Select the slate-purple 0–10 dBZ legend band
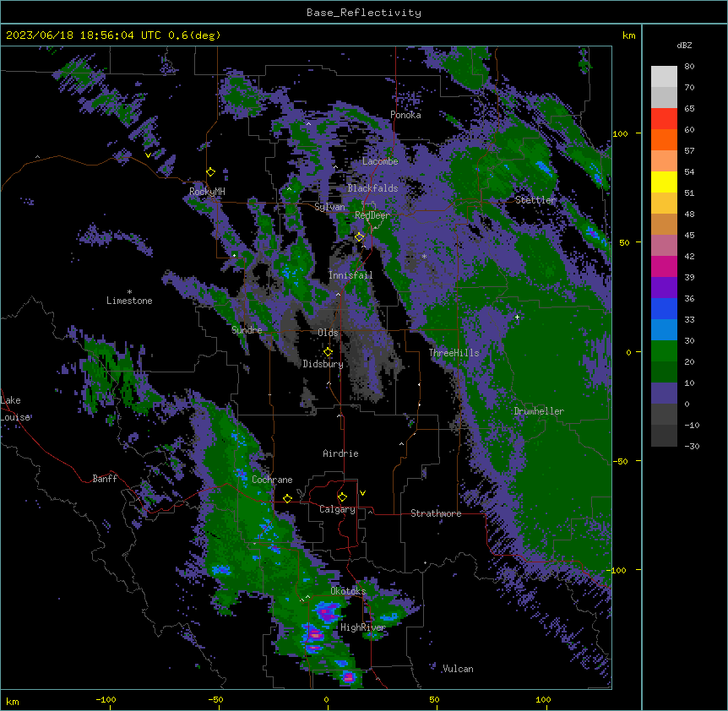728x711 pixels. click(x=664, y=393)
